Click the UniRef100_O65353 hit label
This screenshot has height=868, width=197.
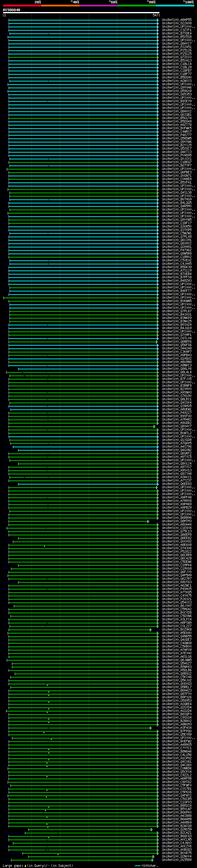[x=177, y=94]
